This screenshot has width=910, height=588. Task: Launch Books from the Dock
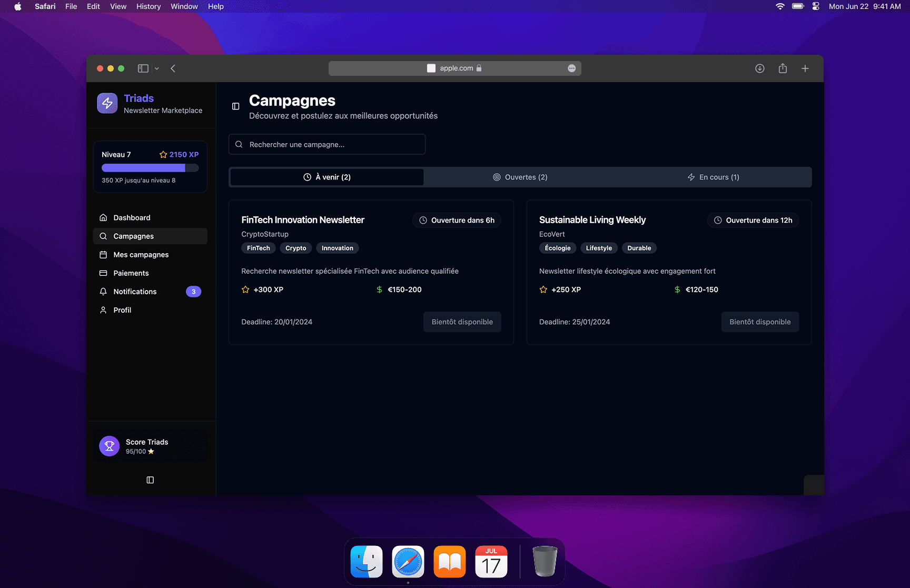(x=449, y=561)
